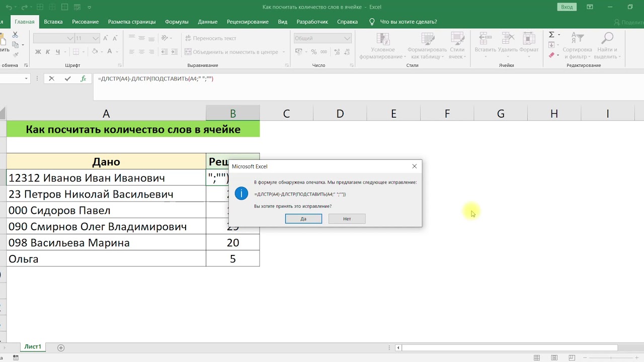Open the Name Box dropdown arrow
Screen dimensions: 644x362
tap(26, 79)
